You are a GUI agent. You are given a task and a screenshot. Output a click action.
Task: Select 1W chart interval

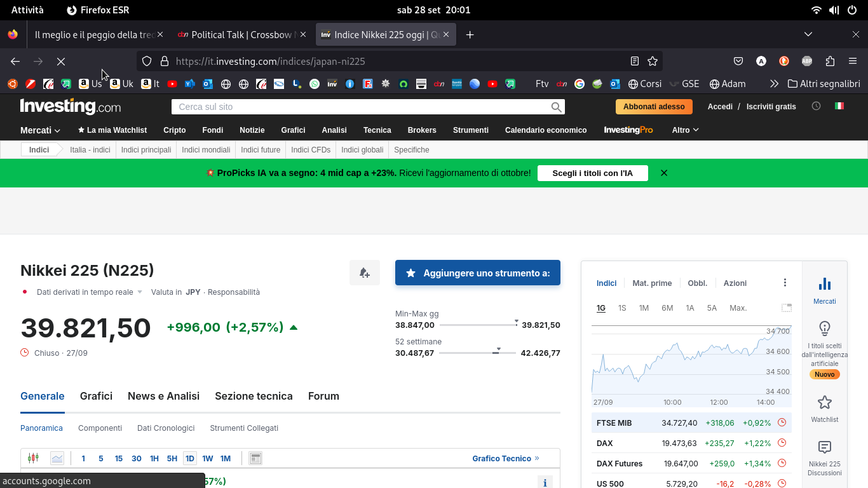pos(208,458)
